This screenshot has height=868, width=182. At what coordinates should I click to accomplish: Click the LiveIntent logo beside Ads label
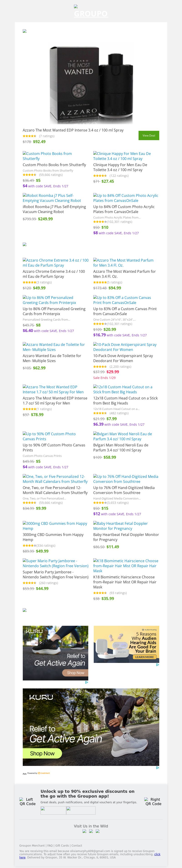tap(44, 773)
